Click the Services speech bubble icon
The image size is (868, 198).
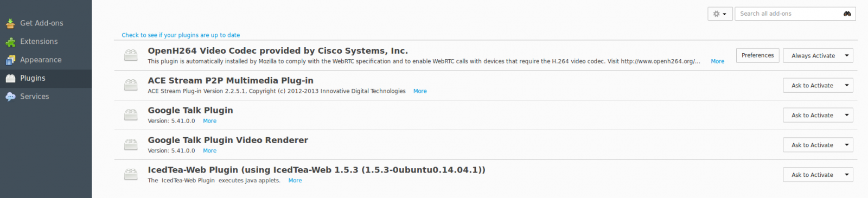pos(10,97)
